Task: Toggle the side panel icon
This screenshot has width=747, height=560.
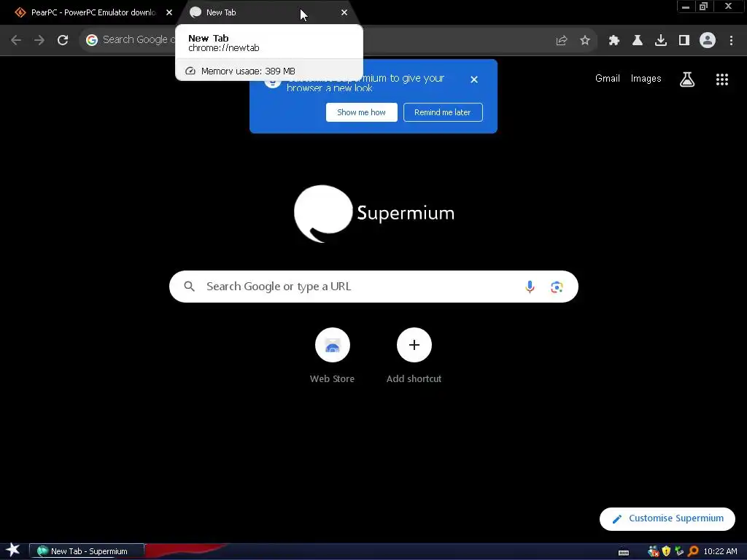Action: point(684,41)
